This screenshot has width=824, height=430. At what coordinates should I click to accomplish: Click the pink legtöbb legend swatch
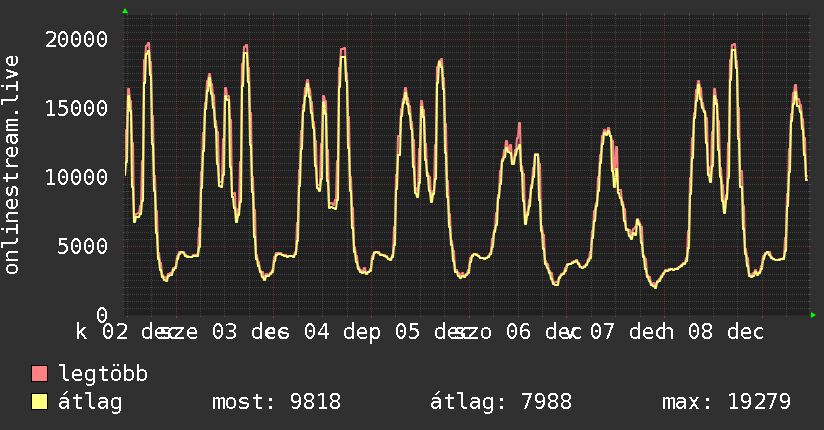pos(39,374)
